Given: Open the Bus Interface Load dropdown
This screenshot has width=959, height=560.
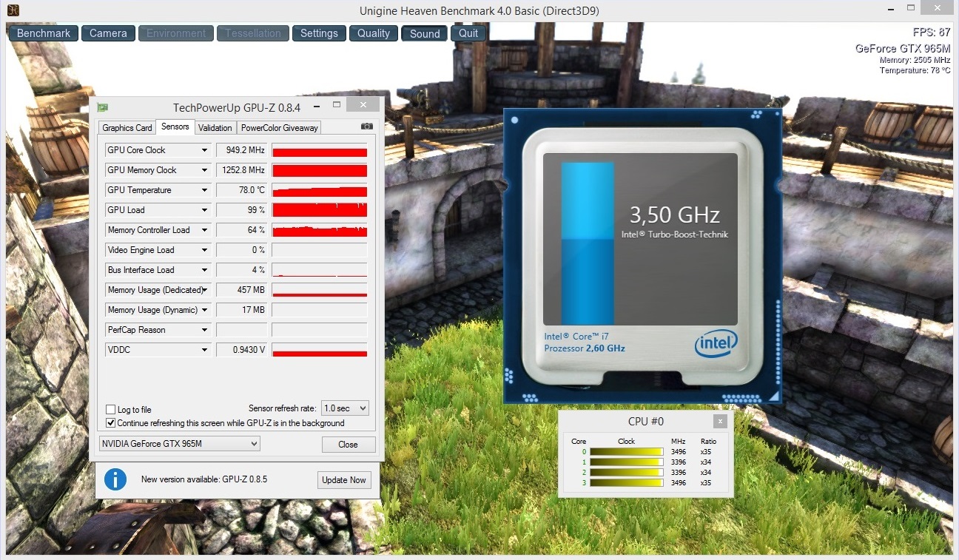Looking at the screenshot, I should 205,270.
